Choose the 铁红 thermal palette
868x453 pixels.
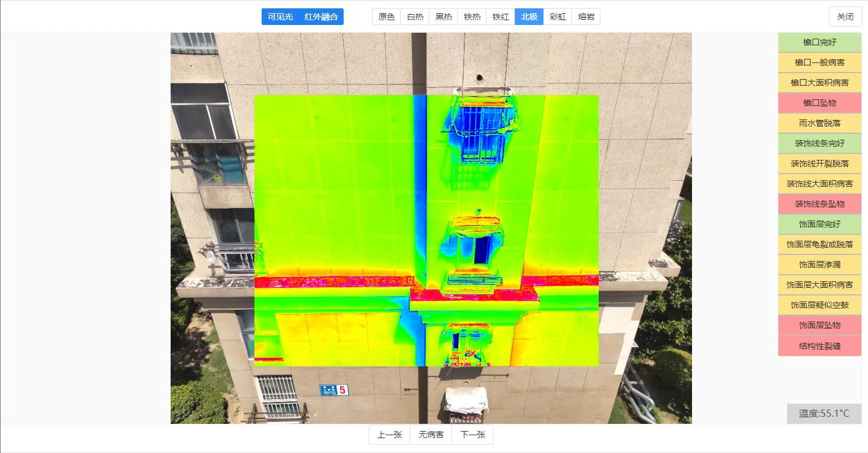point(501,17)
